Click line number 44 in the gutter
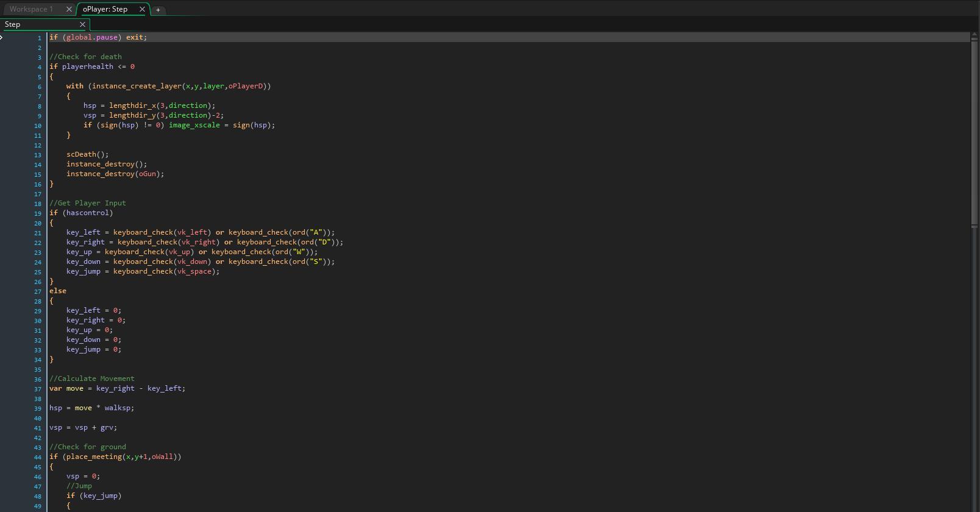The image size is (980, 512). 37,457
